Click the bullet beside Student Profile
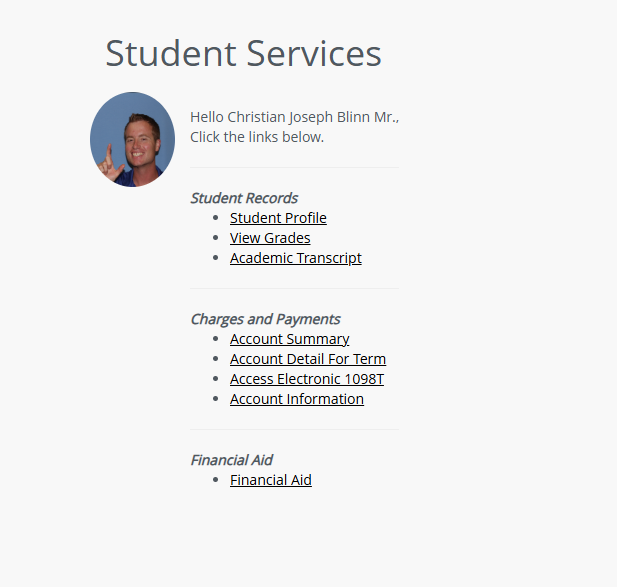 click(x=216, y=218)
